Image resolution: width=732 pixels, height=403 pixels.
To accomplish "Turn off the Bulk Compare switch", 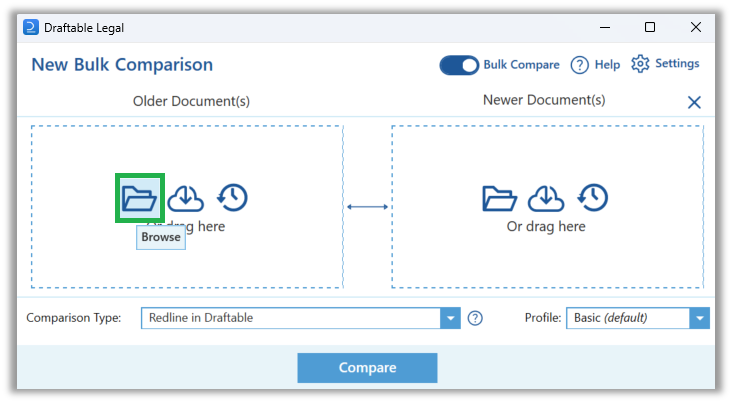I will point(459,65).
